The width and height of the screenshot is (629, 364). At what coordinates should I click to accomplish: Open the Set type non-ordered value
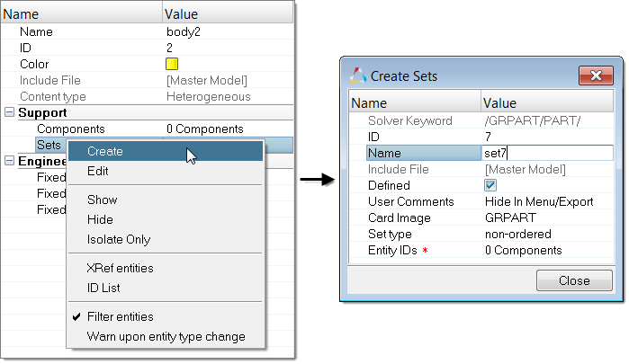(518, 235)
